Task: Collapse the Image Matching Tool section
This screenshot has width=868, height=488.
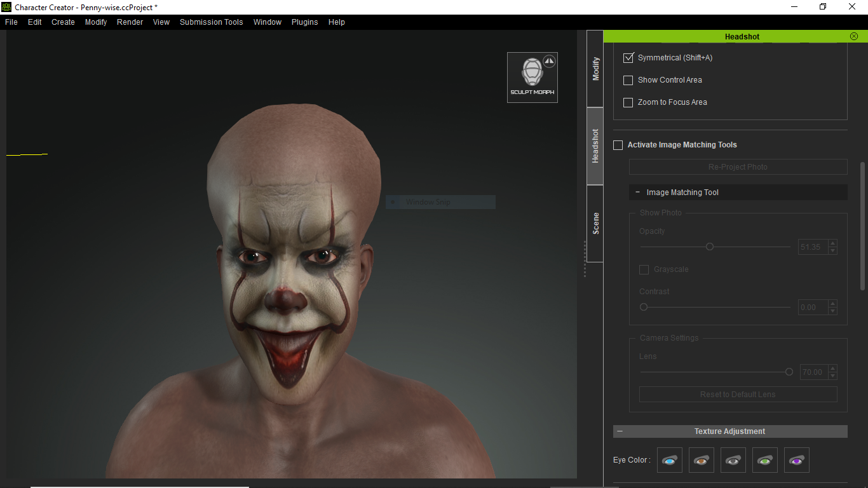Action: click(637, 192)
